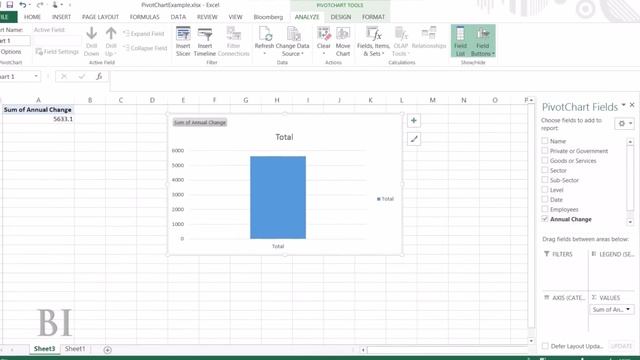Open the INSERT ribbon tab
The image size is (640, 360).
[61, 17]
